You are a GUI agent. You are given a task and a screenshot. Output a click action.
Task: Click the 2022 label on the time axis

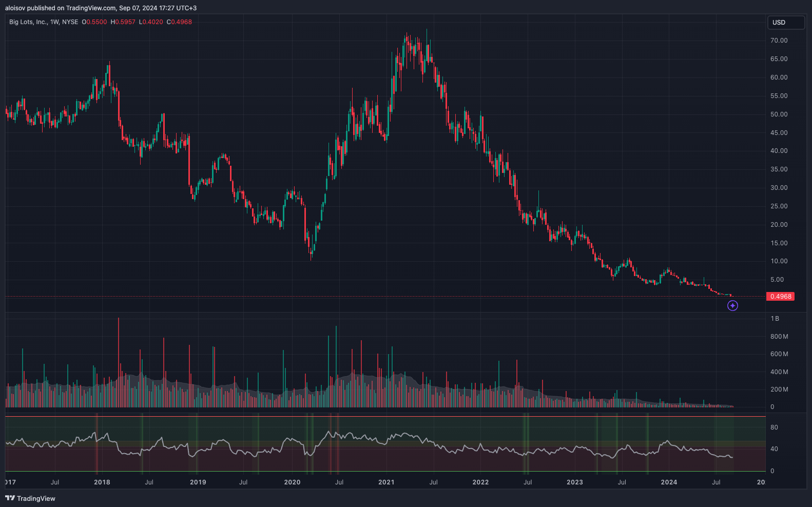pyautogui.click(x=480, y=482)
